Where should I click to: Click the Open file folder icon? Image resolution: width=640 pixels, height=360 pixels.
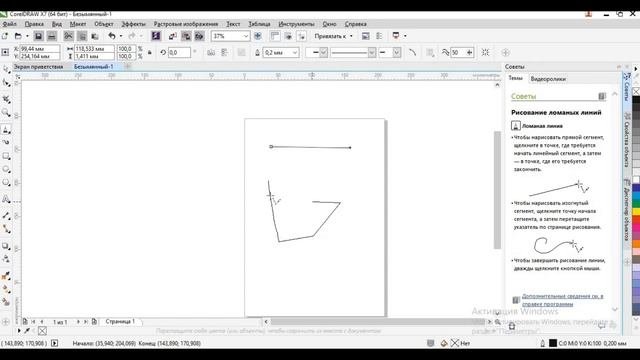(x=18, y=36)
